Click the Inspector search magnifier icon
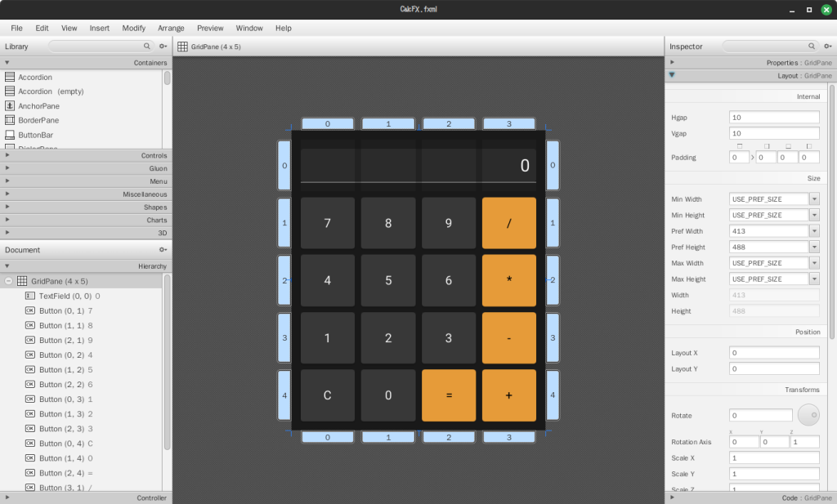This screenshot has width=837, height=504. tap(812, 47)
